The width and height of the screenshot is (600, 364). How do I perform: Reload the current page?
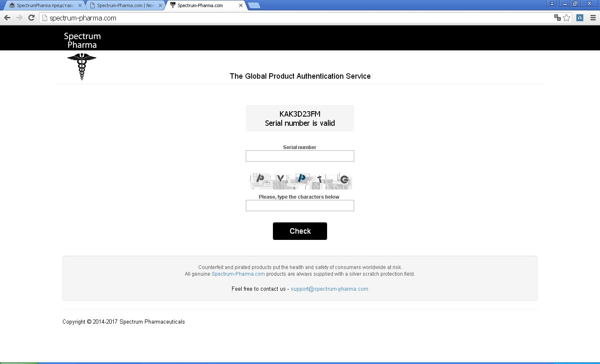31,17
